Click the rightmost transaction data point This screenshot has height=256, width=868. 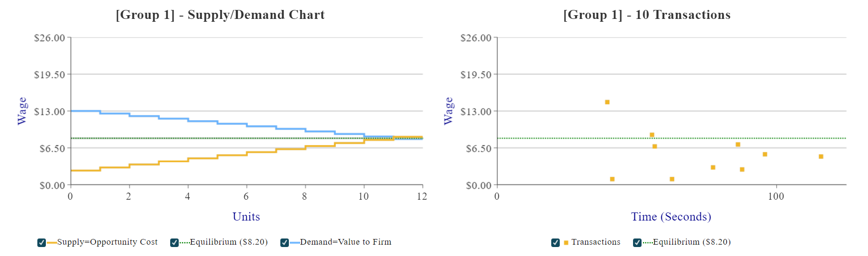coord(821,157)
